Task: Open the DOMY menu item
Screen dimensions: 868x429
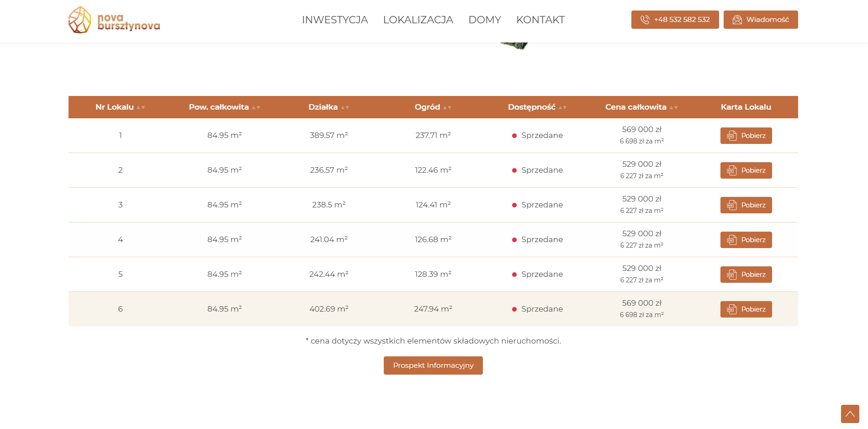Action: [485, 20]
